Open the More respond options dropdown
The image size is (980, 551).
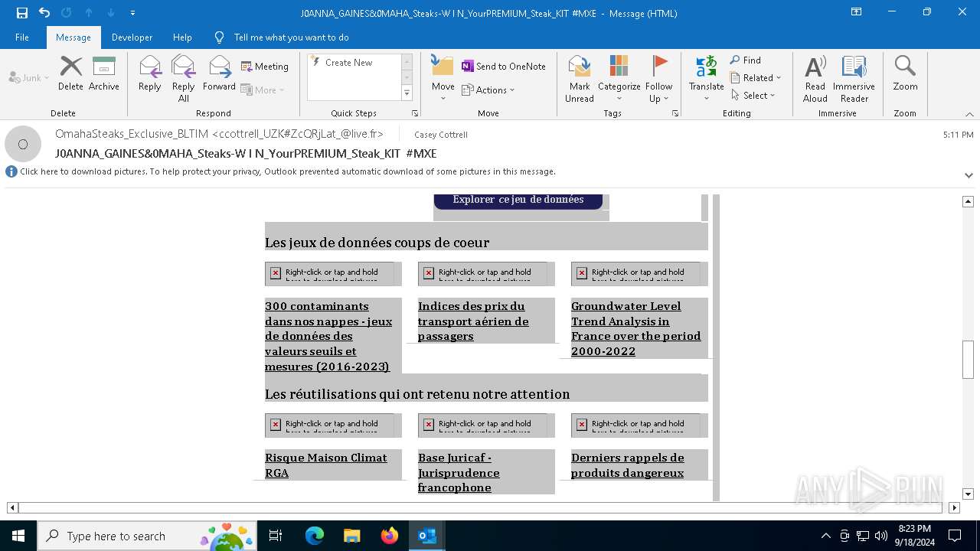point(263,90)
